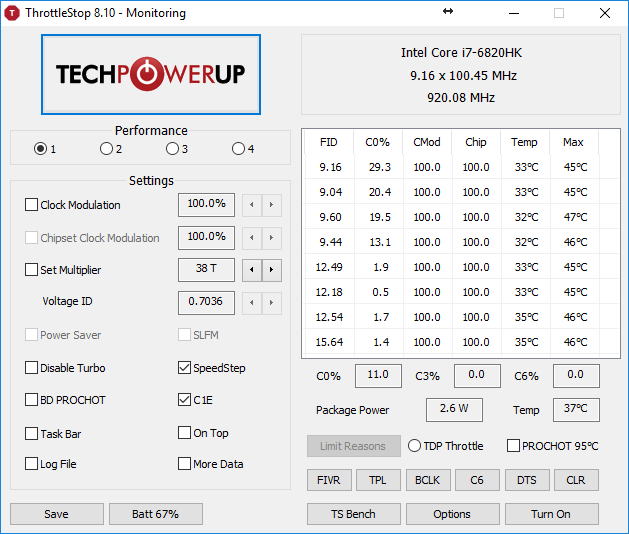Enable the Set Multiplier checkbox
The height and width of the screenshot is (534, 629).
pyautogui.click(x=31, y=270)
